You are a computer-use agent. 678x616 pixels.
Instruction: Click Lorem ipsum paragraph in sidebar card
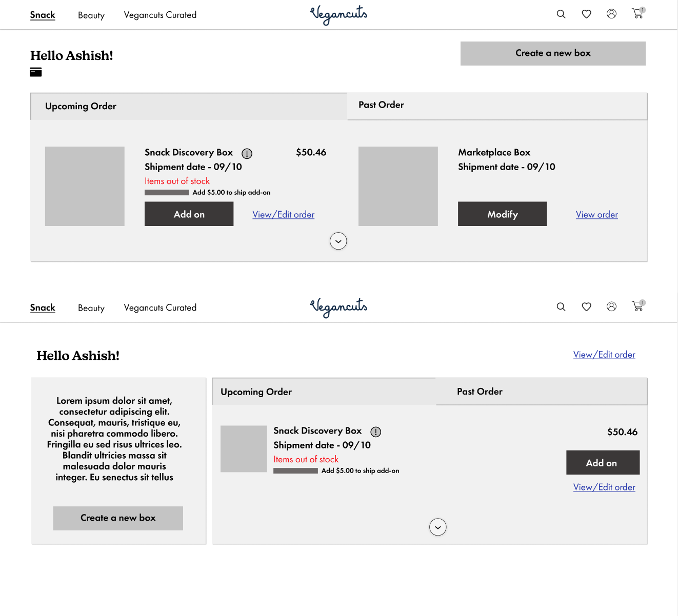click(114, 439)
